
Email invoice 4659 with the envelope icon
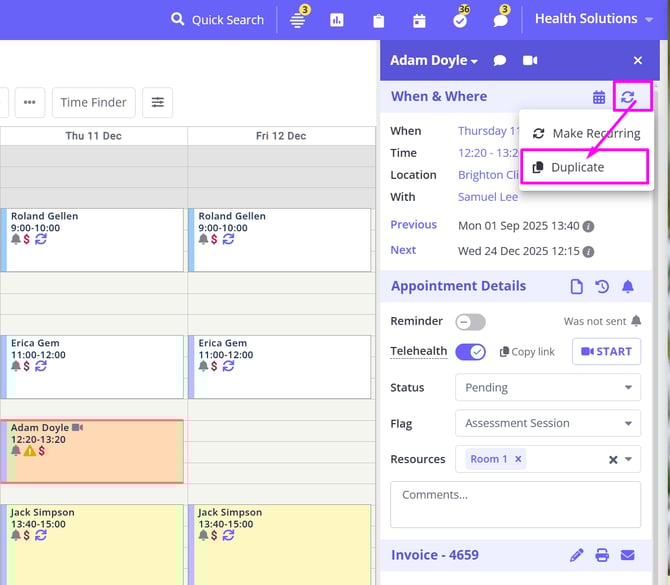628,555
